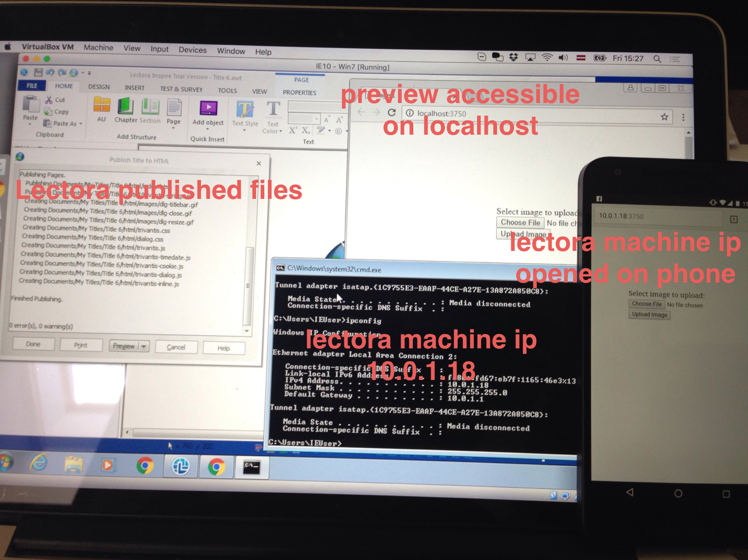Reload the localhost:3750 page
The image size is (748, 560).
coord(391,113)
